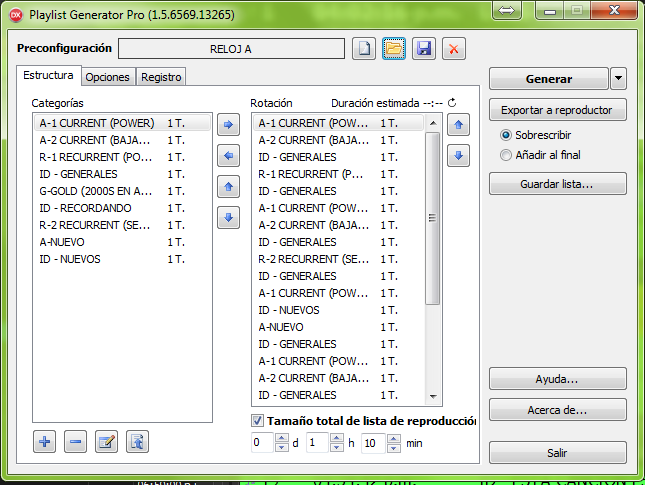Refresh estimated duration circular arrow
The width and height of the screenshot is (645, 485).
coord(452,103)
